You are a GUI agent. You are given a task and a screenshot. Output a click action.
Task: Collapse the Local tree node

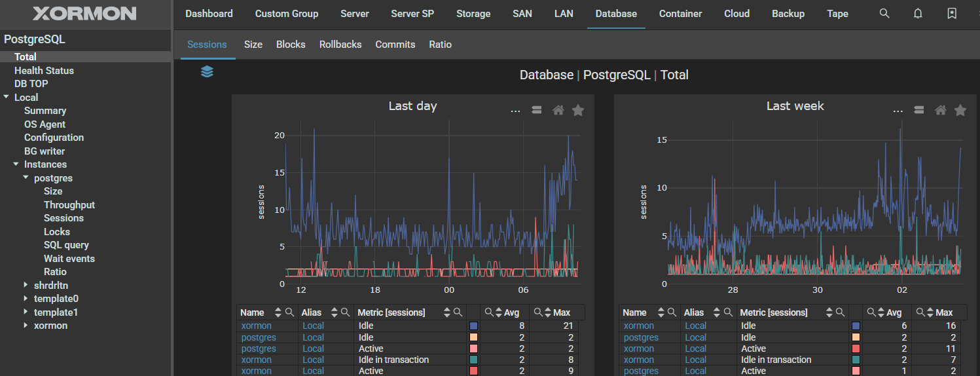(x=7, y=97)
